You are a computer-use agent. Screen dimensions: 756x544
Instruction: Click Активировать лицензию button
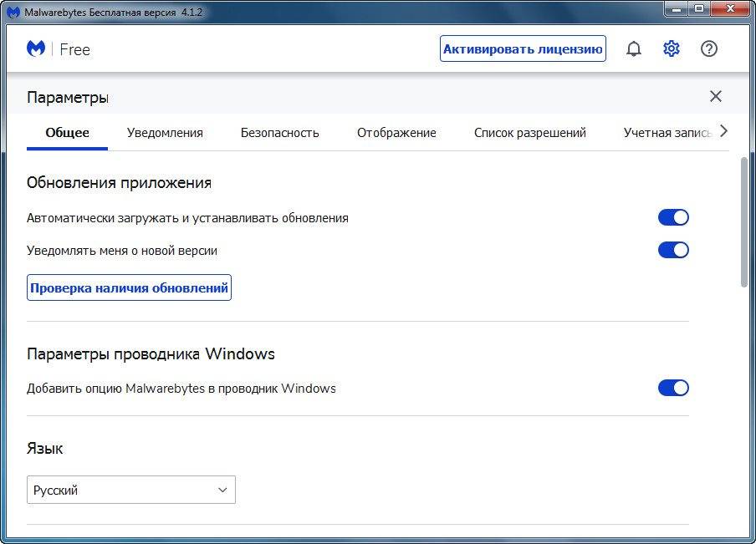[523, 48]
